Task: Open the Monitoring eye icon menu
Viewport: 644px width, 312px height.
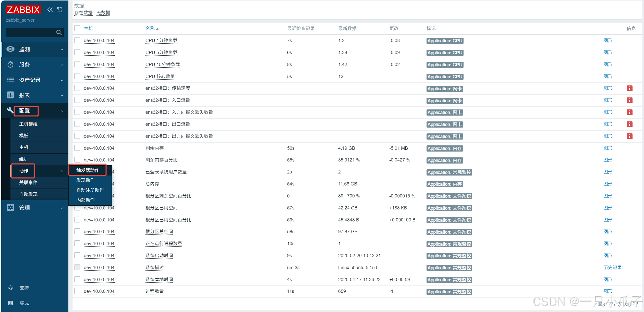Action: click(x=10, y=49)
